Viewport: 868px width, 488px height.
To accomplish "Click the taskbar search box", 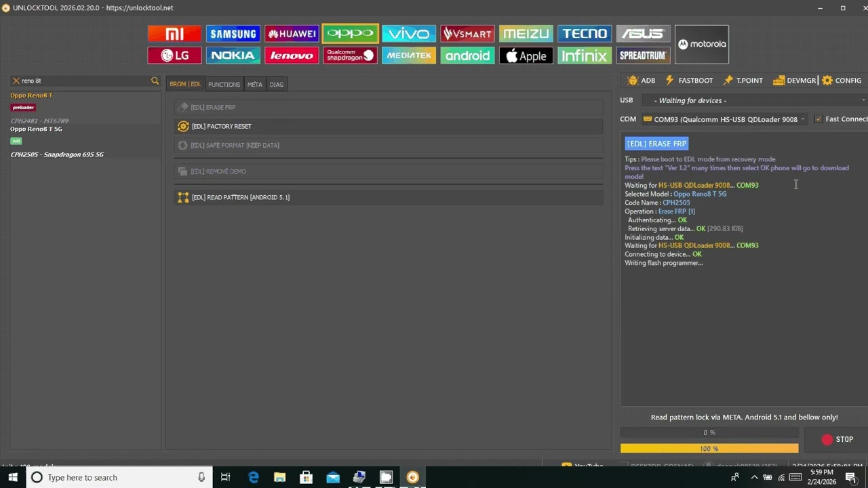I will [x=118, y=477].
